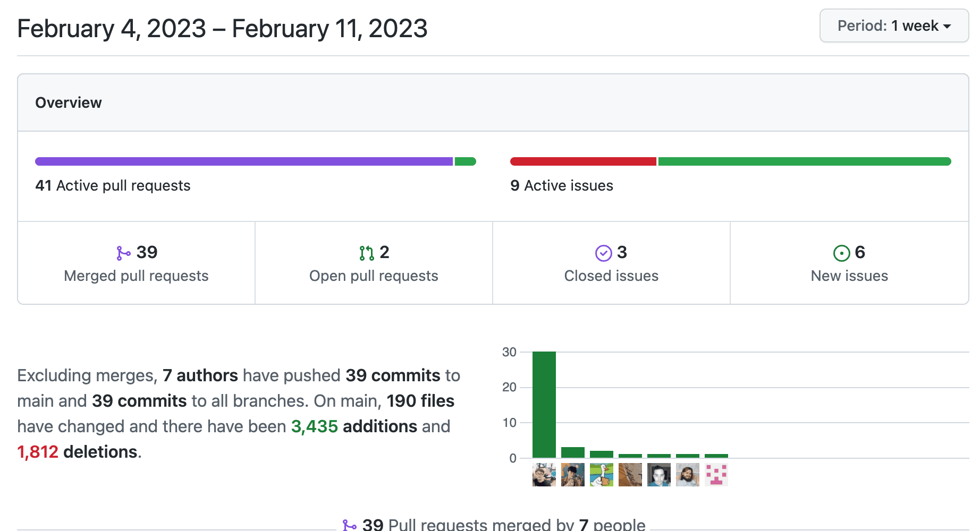
Task: Click the glasses-wearing top contributor avatar
Action: click(544, 475)
